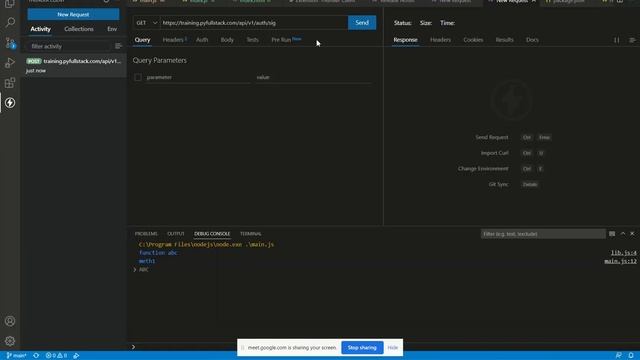This screenshot has width=640, height=360.
Task: Click the debug console REPL input prompt
Action: click(x=384, y=347)
